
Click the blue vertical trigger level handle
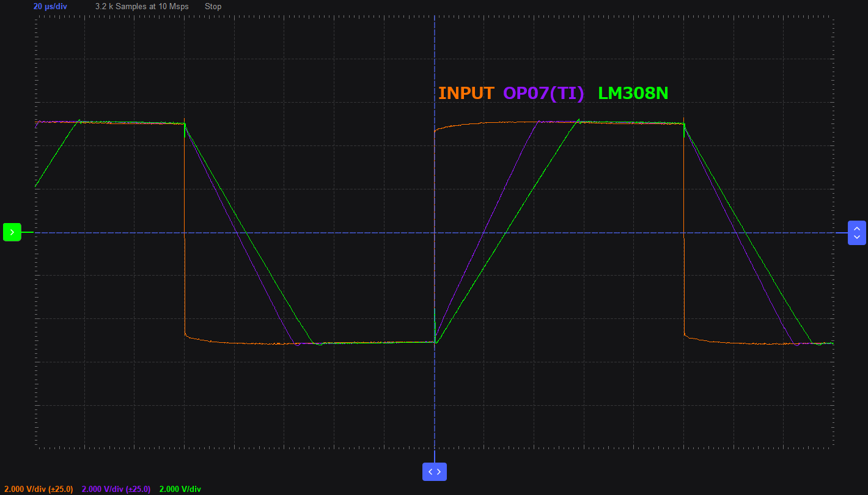pyautogui.click(x=856, y=233)
